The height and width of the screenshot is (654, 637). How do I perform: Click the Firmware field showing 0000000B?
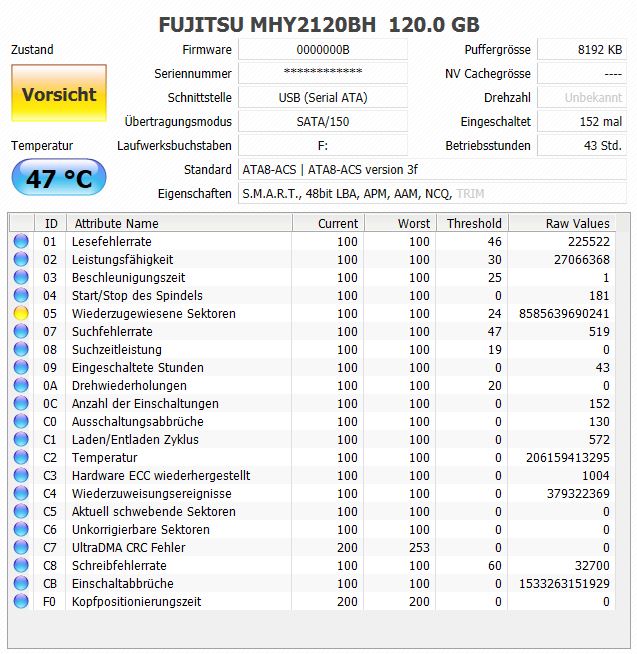coord(323,50)
